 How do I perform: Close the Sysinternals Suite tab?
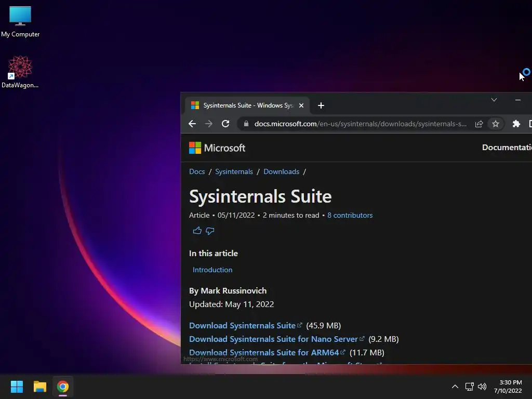[x=301, y=105]
